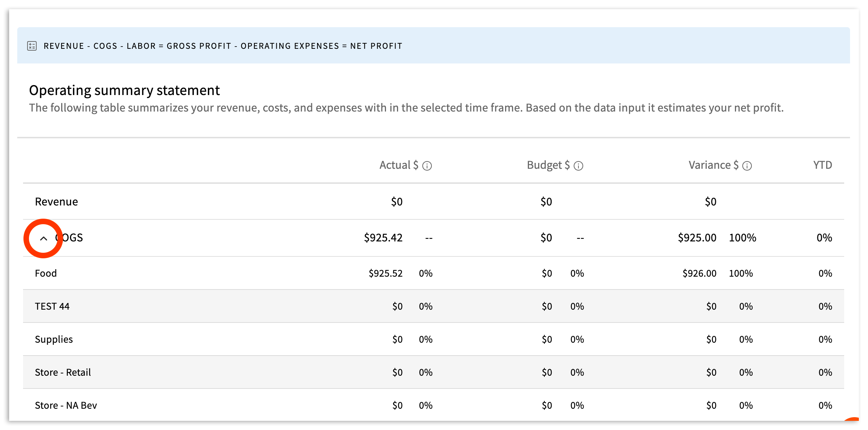Select the Store - NA Bev row
The height and width of the screenshot is (430, 868).
pos(66,405)
